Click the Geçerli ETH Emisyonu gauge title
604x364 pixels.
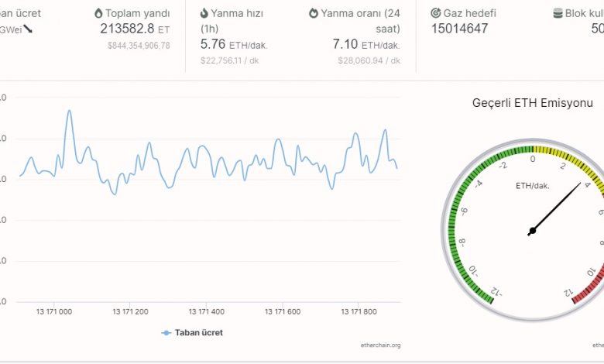532,103
